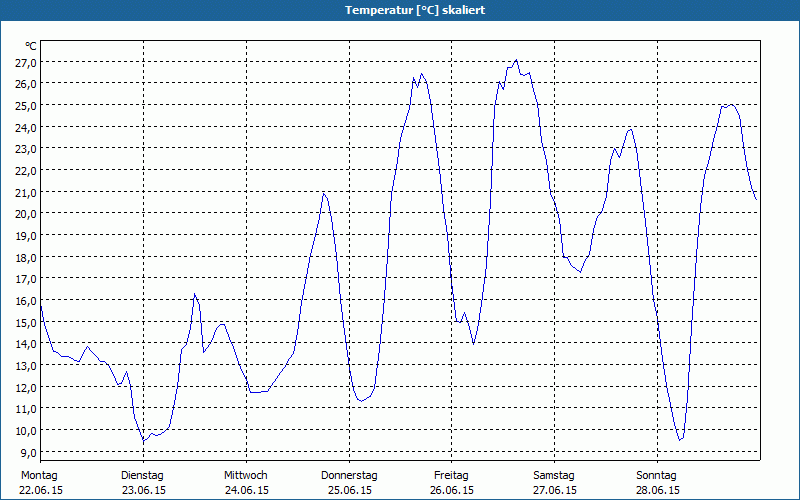Select the 27,0 value on the temperature axis
This screenshot has height=500, width=800.
click(25, 62)
